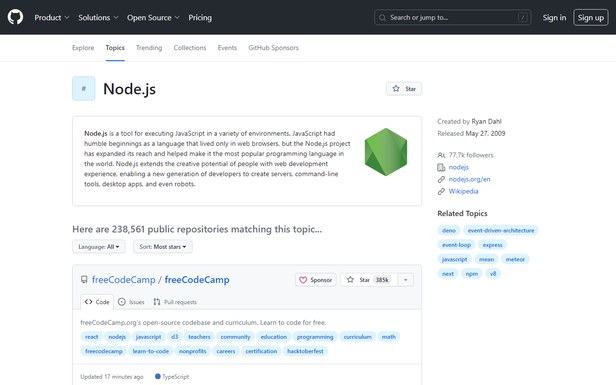The height and width of the screenshot is (385, 616).
Task: Open the javascript related topic
Action: [455, 259]
